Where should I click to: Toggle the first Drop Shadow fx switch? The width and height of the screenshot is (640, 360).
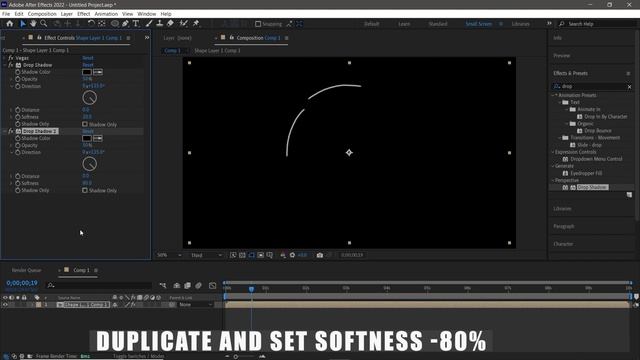[11, 65]
